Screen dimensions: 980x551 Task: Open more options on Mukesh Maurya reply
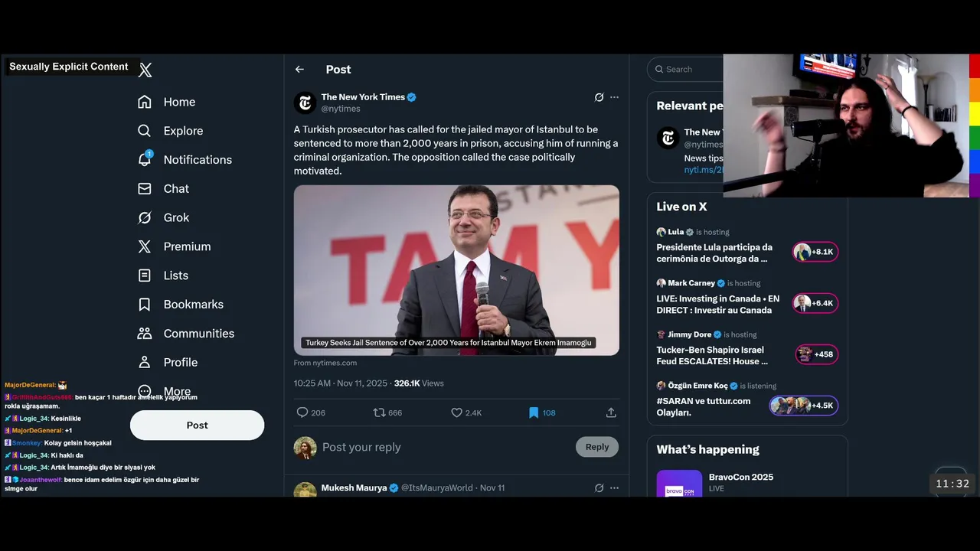click(x=614, y=487)
